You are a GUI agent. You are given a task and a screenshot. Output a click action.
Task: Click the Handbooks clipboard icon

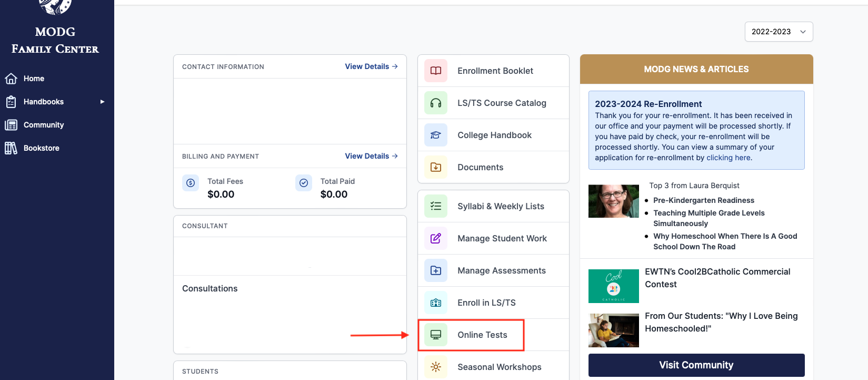click(x=11, y=102)
